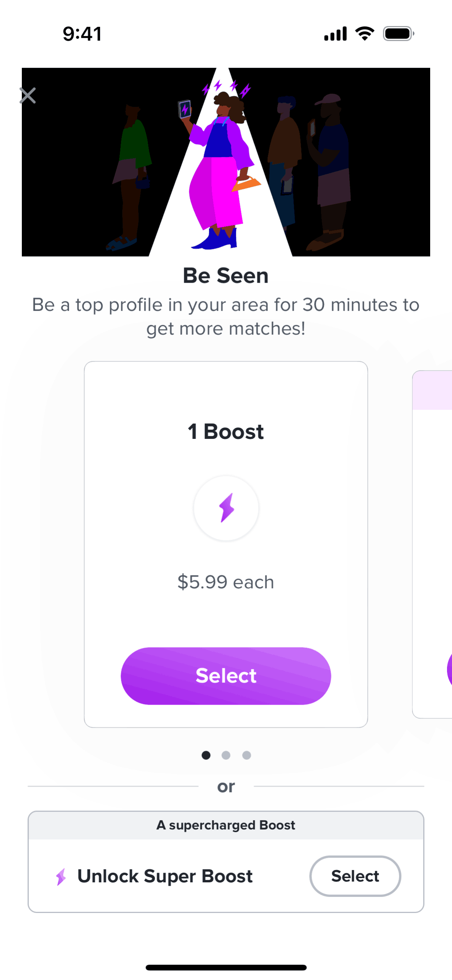
Task: Select the 1 Boost purple button
Action: [x=226, y=676]
